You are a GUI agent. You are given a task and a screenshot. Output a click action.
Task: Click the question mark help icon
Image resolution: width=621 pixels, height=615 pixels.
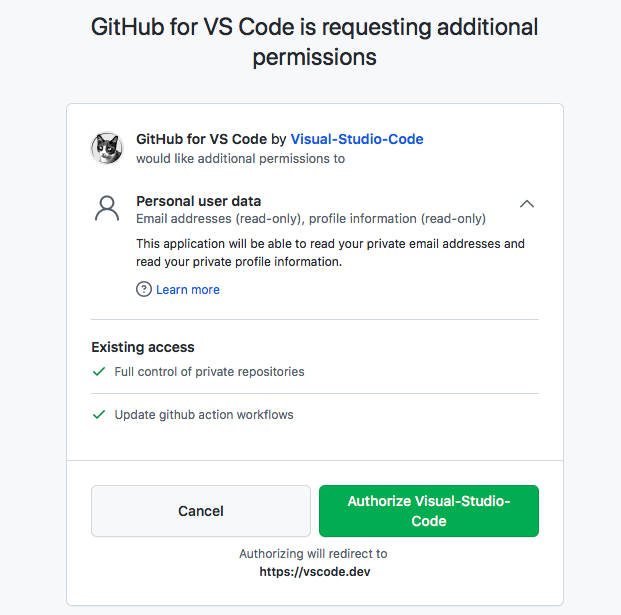tap(144, 289)
